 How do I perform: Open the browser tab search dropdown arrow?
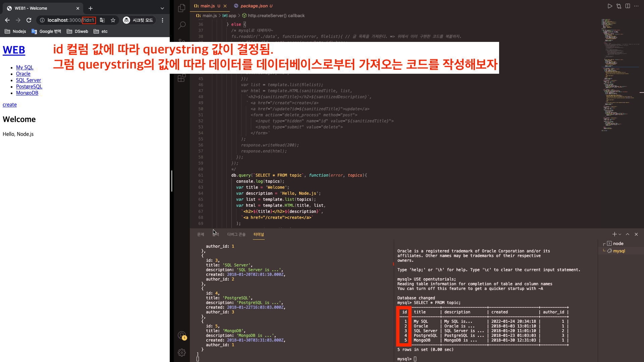[162, 8]
